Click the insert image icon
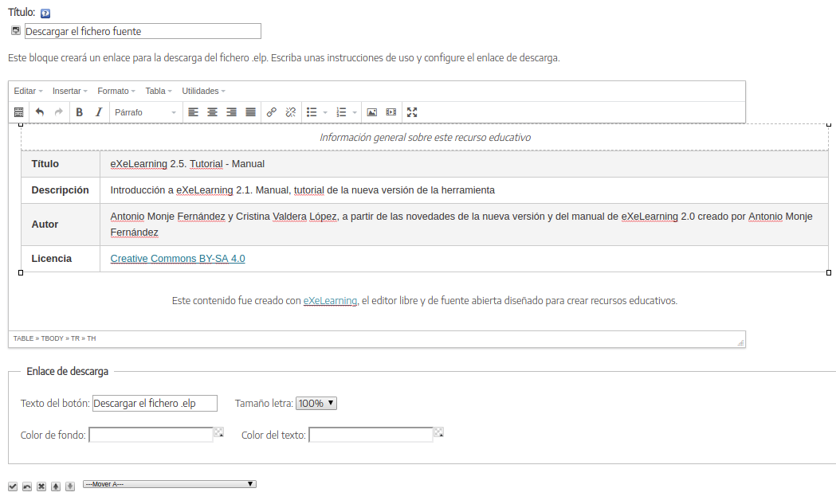 371,112
